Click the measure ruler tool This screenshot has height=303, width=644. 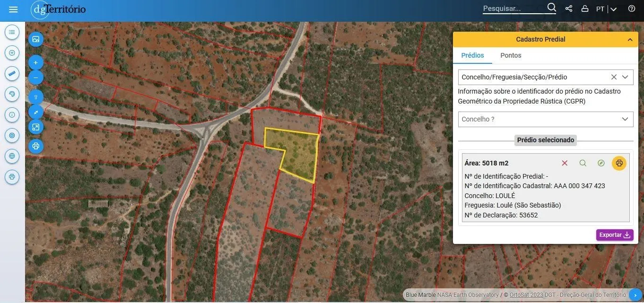12,74
